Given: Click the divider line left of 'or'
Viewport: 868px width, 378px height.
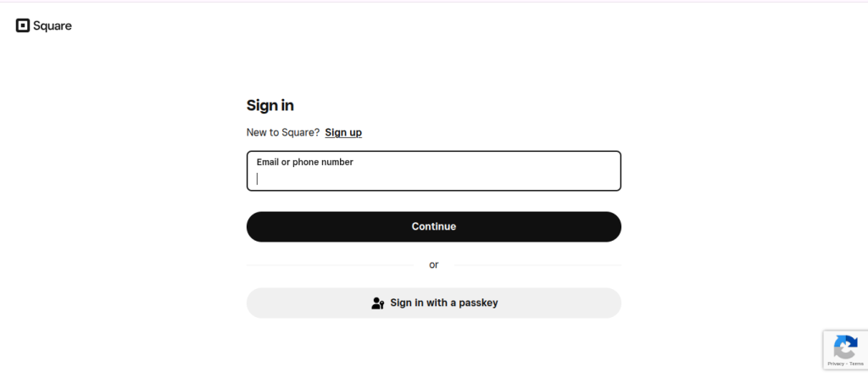Looking at the screenshot, I should pyautogui.click(x=329, y=265).
